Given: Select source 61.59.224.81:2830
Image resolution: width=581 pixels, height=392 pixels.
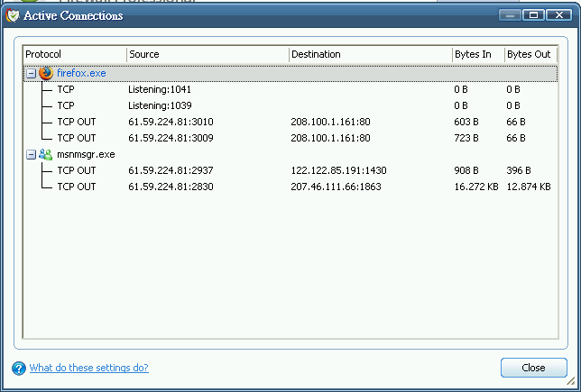Looking at the screenshot, I should [171, 187].
